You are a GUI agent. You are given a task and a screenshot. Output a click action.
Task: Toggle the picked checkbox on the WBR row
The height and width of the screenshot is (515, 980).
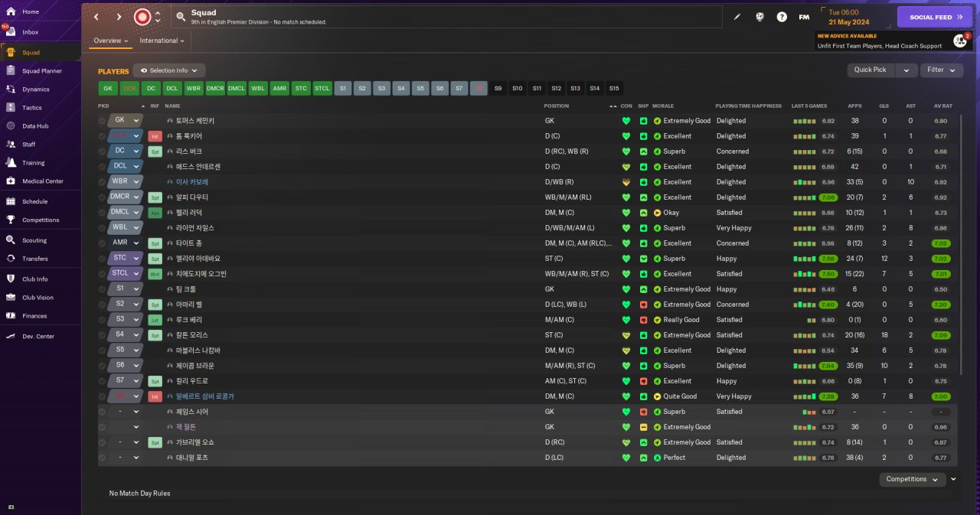(103, 182)
